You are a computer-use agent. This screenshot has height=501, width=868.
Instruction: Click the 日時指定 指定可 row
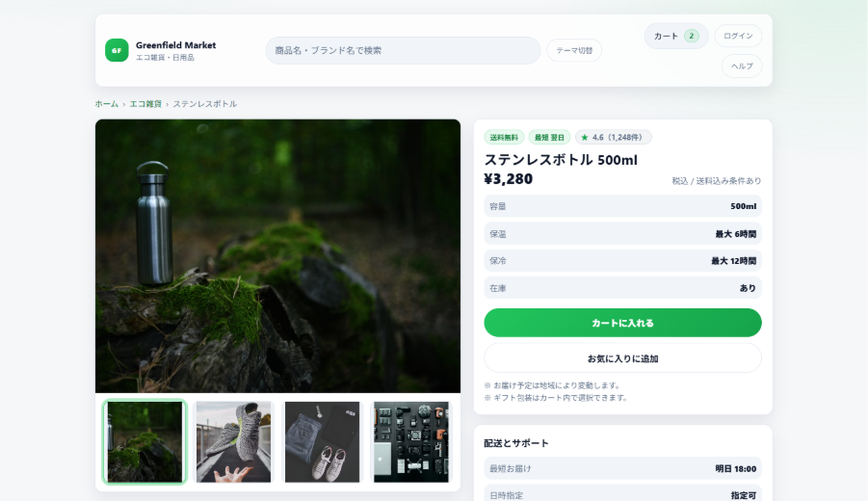click(622, 493)
